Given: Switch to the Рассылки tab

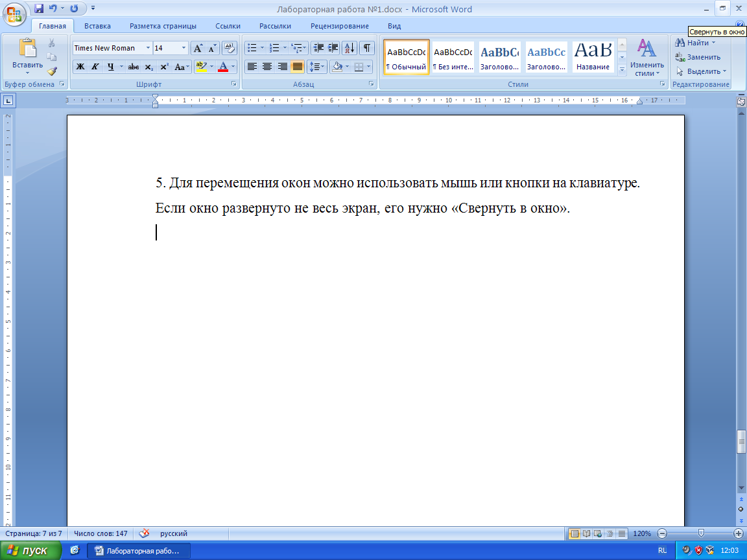Looking at the screenshot, I should tap(275, 26).
